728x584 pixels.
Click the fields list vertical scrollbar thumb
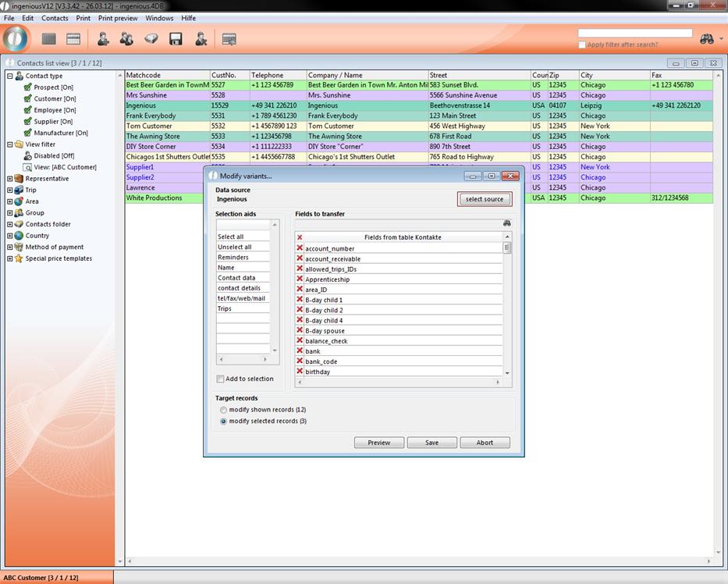pyautogui.click(x=507, y=248)
